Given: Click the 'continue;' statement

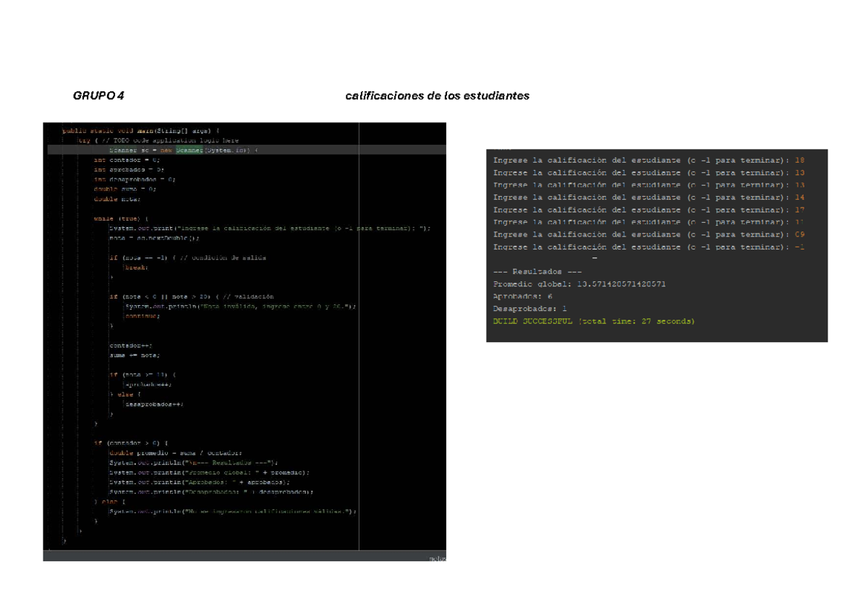Looking at the screenshot, I should pos(142,316).
